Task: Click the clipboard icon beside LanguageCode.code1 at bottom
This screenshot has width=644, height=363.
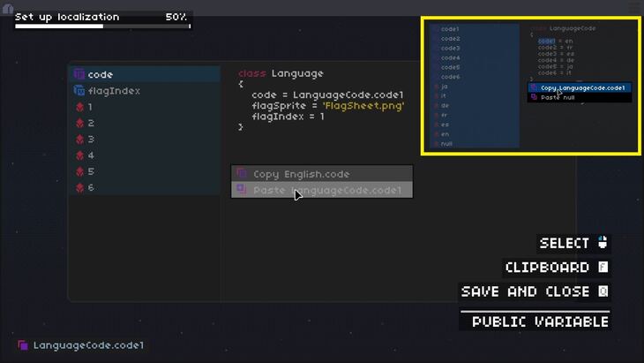Action: click(x=23, y=345)
